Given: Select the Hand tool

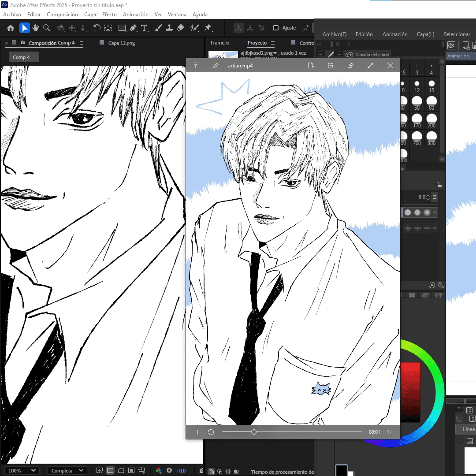Looking at the screenshot, I should (x=36, y=28).
